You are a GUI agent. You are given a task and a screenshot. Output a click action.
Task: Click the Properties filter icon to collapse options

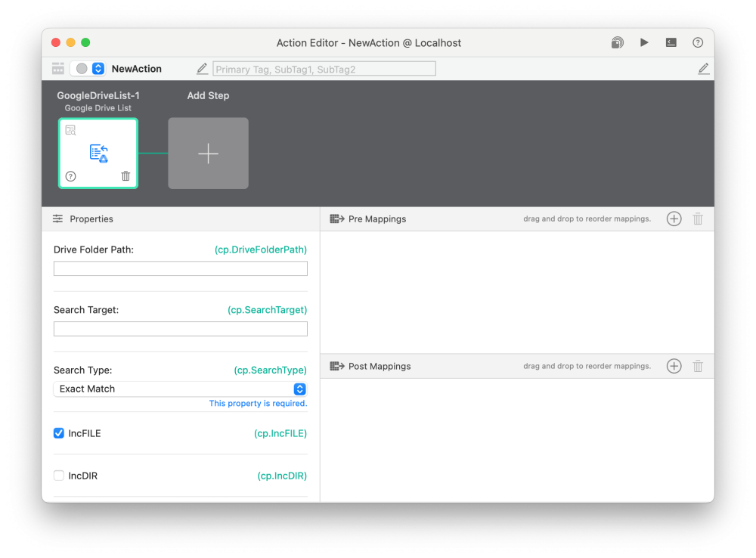[58, 219]
